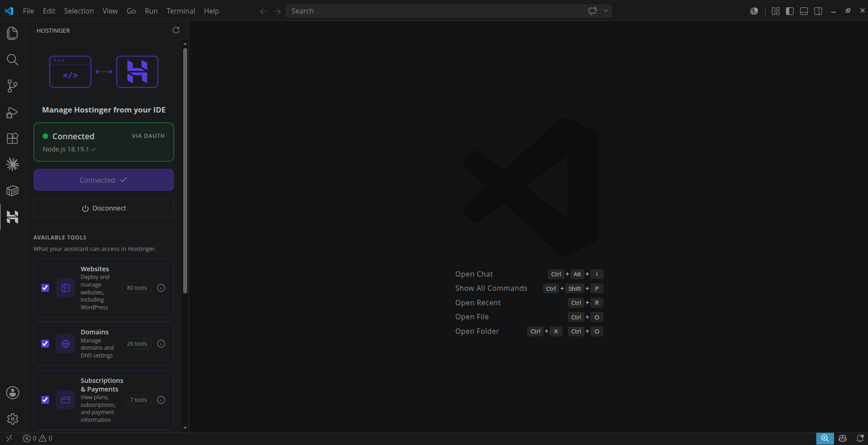
Task: Click the Hostinger panel scrollbar thumb
Action: 185,171
